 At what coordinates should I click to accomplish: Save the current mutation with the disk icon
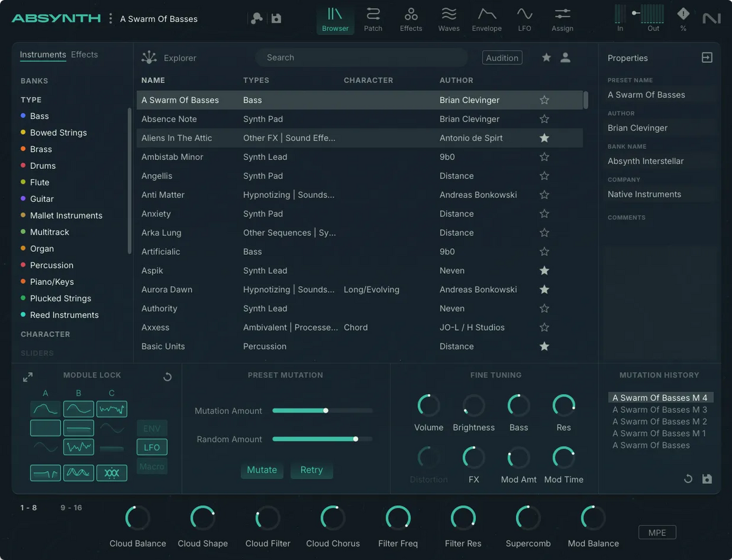click(x=707, y=479)
